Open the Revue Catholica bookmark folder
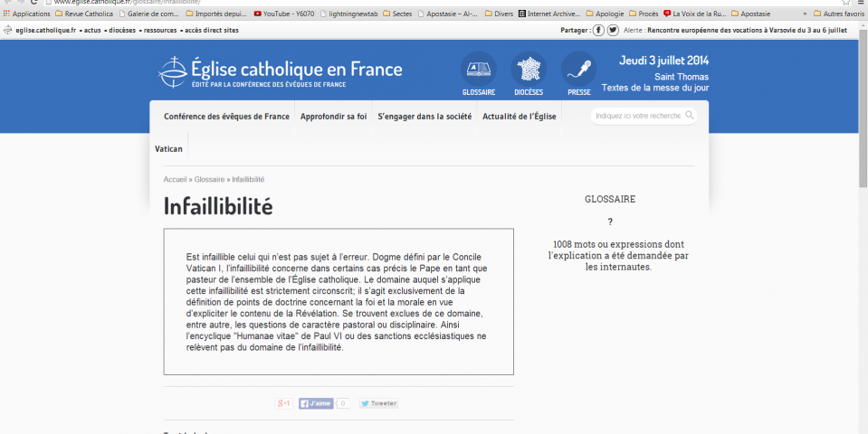 [84, 14]
